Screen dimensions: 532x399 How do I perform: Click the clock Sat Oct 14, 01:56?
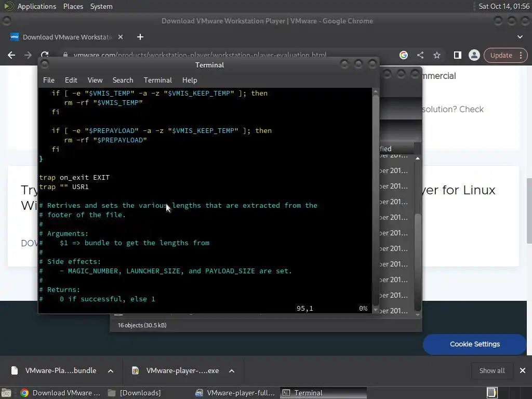[x=504, y=6]
